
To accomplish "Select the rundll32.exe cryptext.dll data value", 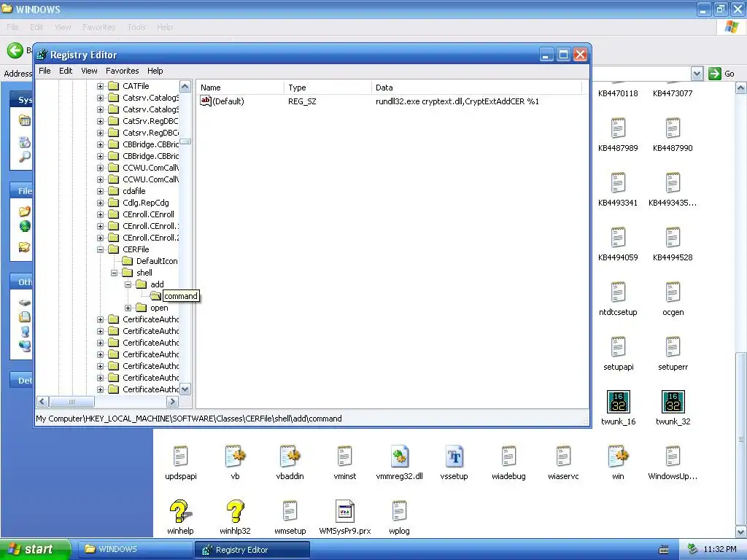I will point(457,101).
